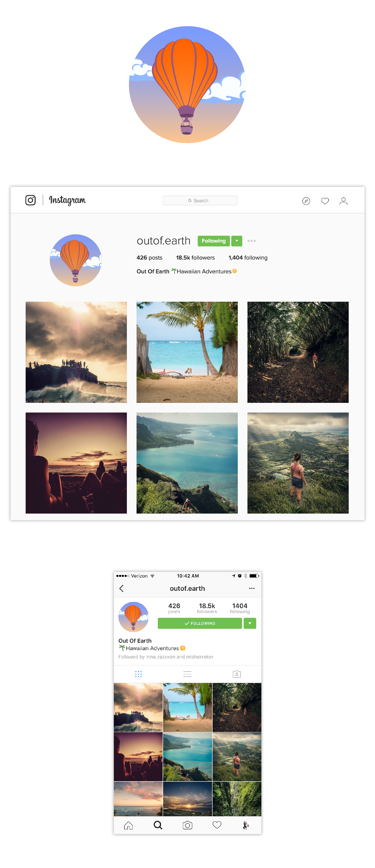Toggle the mobile FOLLOWING checkmark button
Screen dimensions: 375x868
[200, 623]
